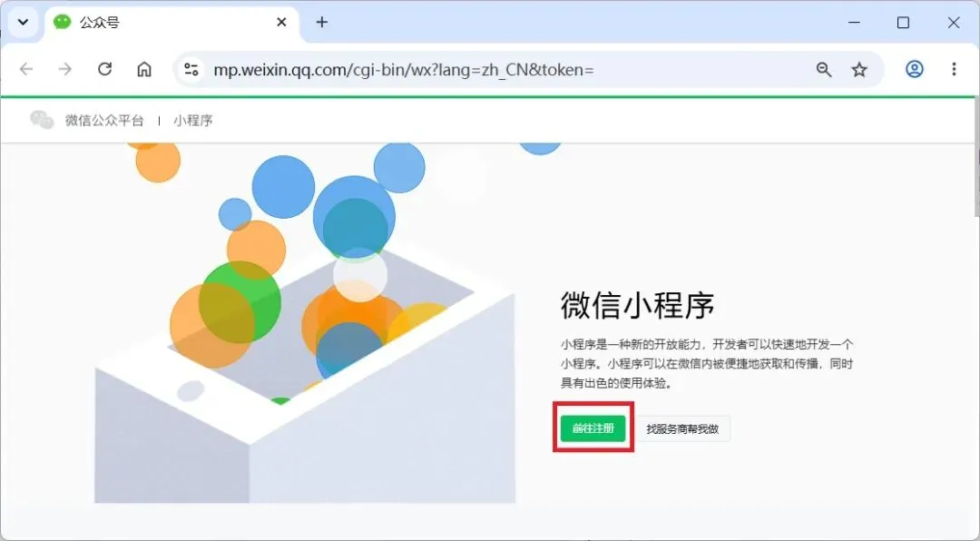Open the 微信公众平台 link
This screenshot has width=980, height=541.
coord(104,120)
